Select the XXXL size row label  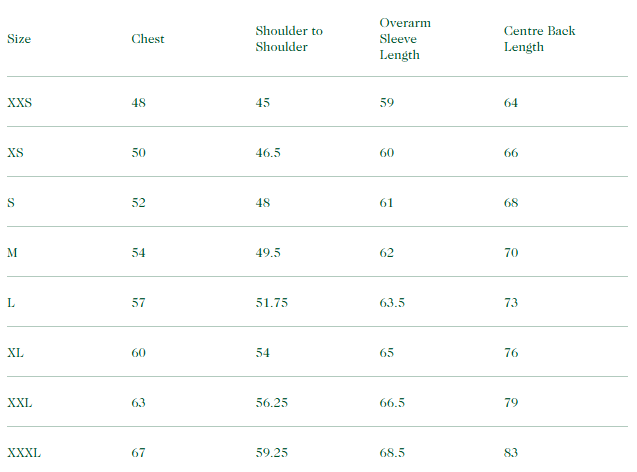[x=24, y=453]
